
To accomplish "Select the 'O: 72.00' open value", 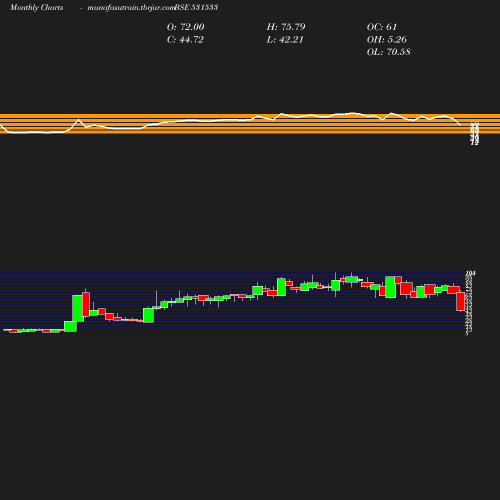I will click(x=186, y=27).
